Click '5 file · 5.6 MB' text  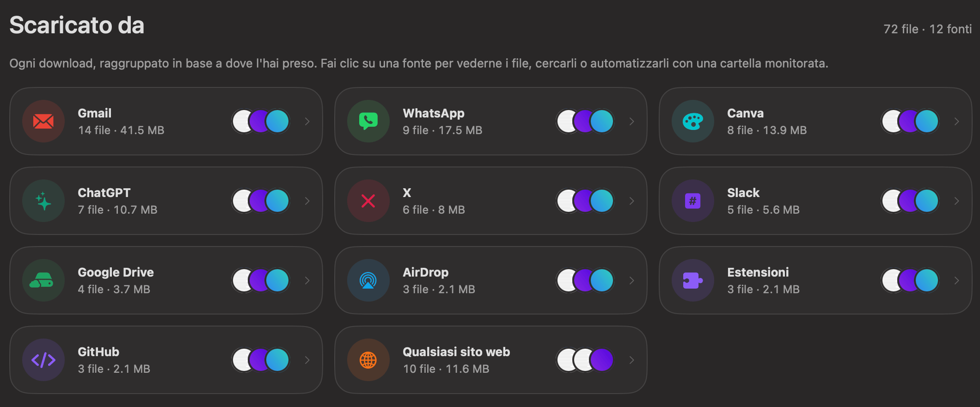763,210
